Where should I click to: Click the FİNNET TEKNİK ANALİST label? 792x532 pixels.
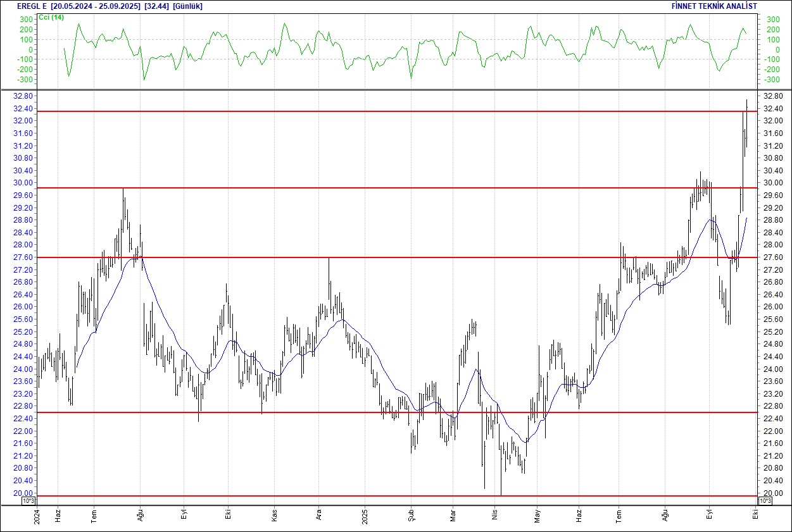click(714, 6)
